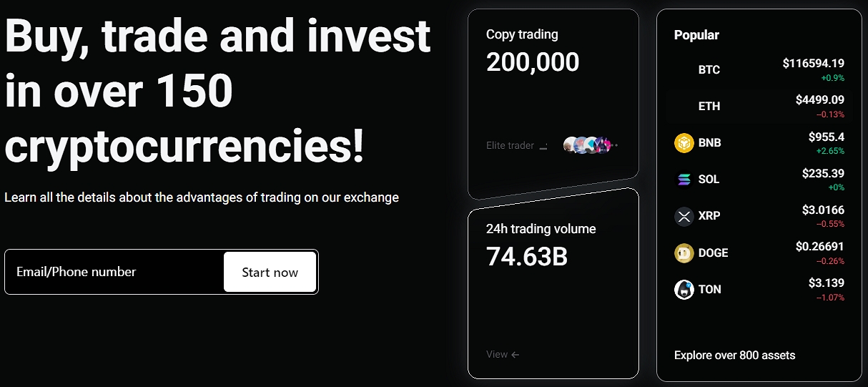Click the BTC price $116594.19

pyautogui.click(x=813, y=63)
